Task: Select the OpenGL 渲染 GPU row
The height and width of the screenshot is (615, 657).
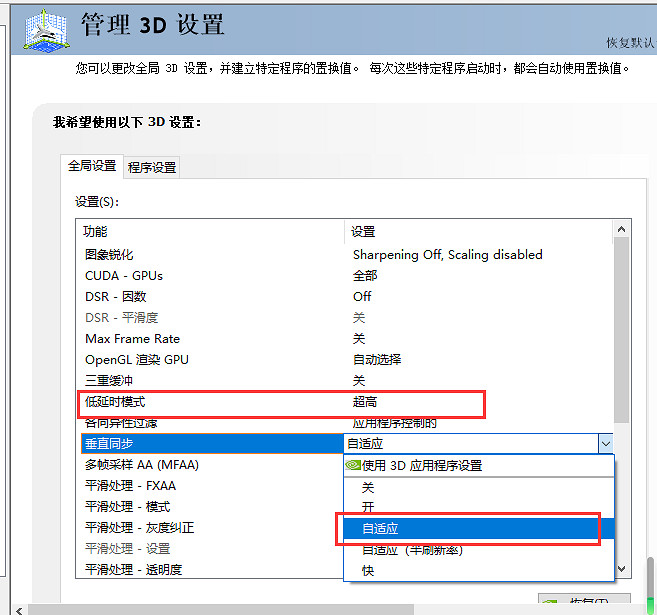Action: (344, 359)
